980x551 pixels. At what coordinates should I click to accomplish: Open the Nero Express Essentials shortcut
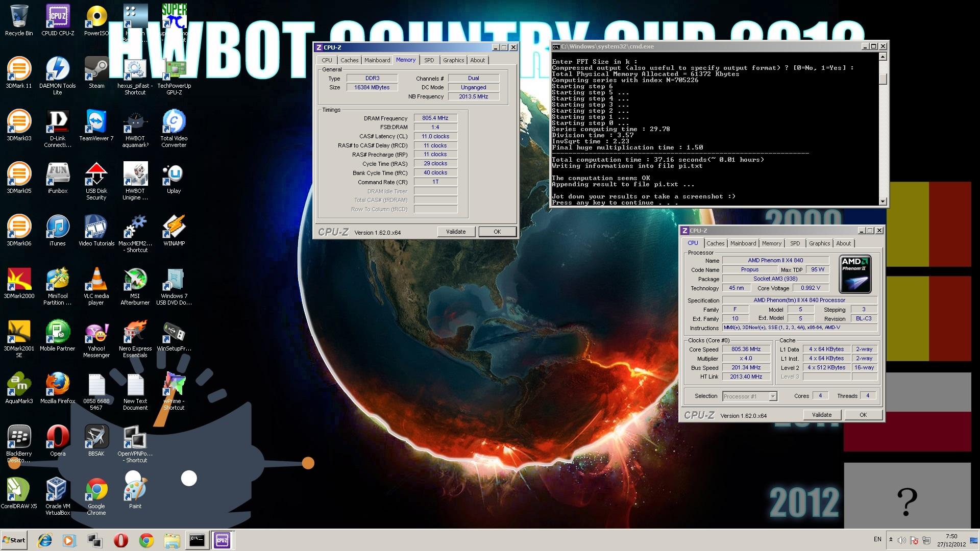pyautogui.click(x=135, y=339)
